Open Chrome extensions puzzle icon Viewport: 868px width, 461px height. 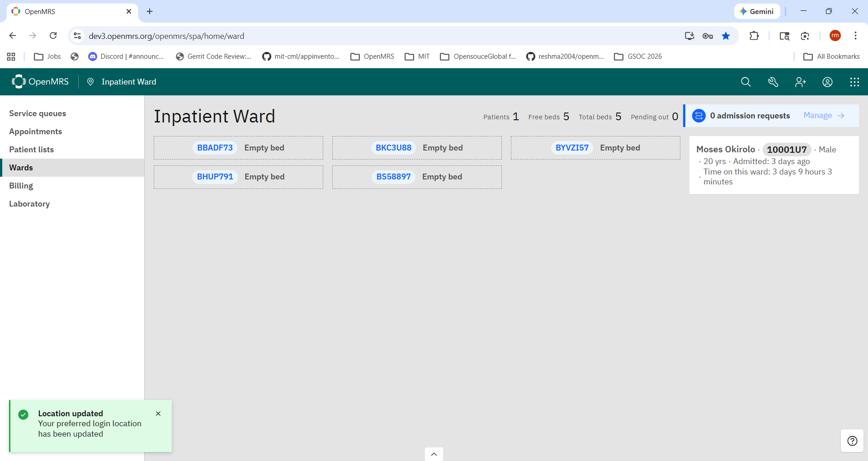(x=754, y=36)
